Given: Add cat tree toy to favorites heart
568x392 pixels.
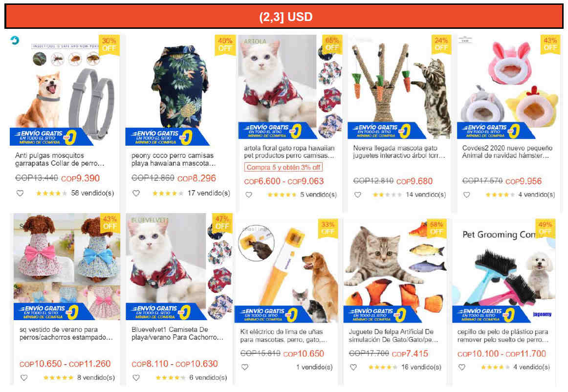Looking at the screenshot, I should tap(357, 195).
